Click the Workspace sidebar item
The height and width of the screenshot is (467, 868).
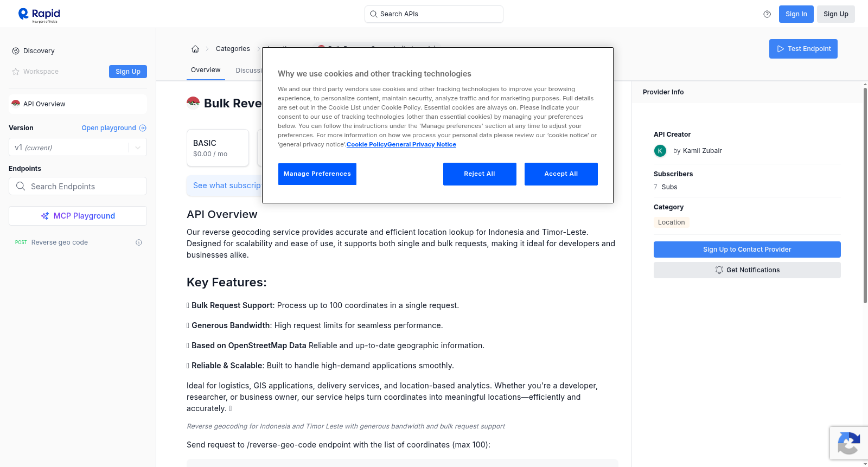pyautogui.click(x=41, y=72)
